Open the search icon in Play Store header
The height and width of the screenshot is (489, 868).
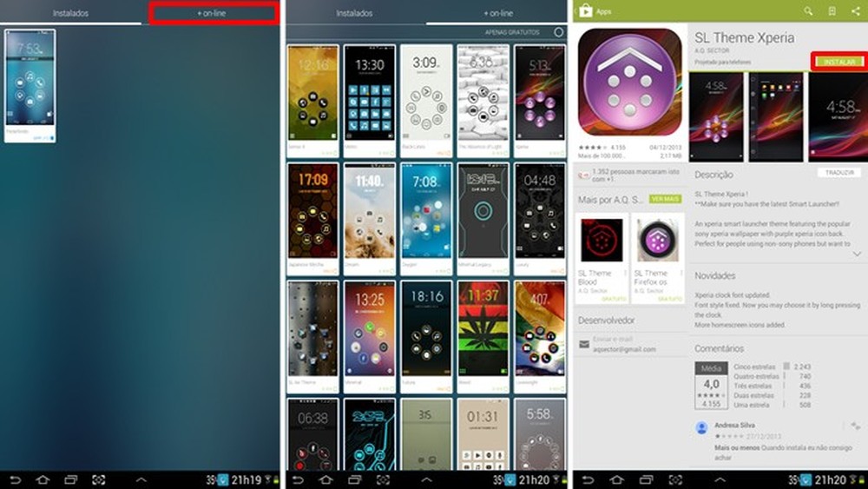coord(808,11)
